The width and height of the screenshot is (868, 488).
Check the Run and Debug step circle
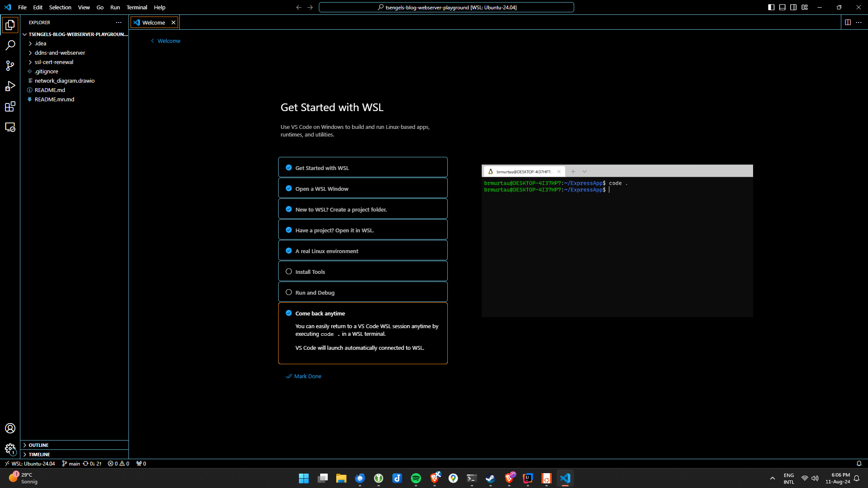tap(289, 292)
